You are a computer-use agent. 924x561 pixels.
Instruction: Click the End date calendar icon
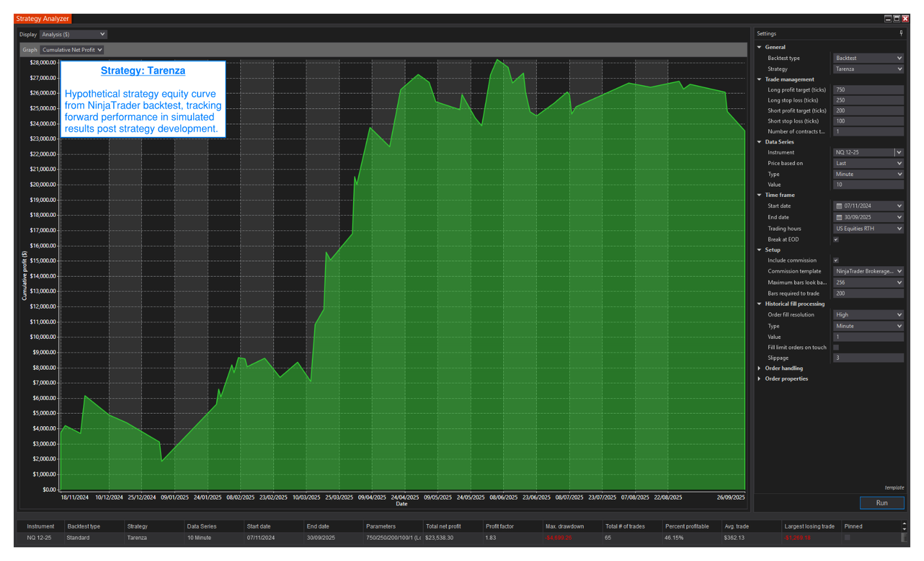pyautogui.click(x=839, y=217)
